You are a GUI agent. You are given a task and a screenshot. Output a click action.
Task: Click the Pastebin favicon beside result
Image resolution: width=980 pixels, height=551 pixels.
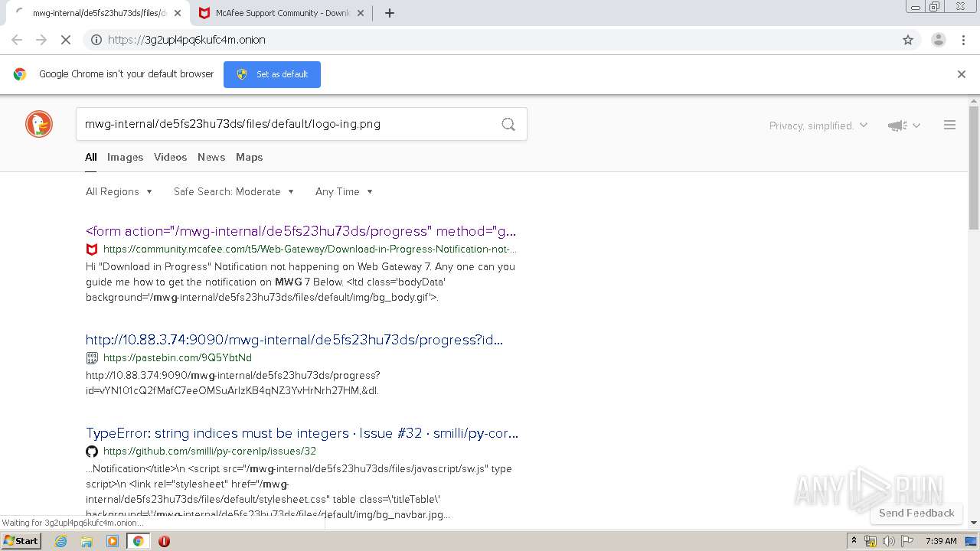coord(92,357)
